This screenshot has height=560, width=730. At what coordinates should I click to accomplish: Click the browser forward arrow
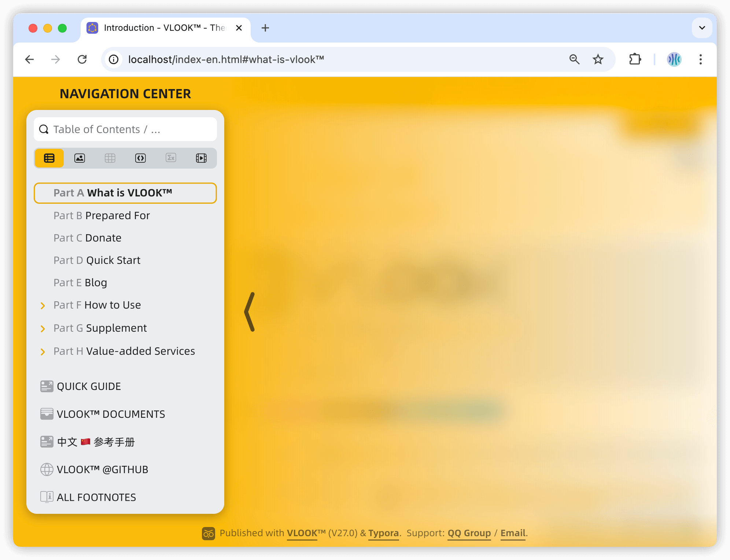tap(56, 59)
